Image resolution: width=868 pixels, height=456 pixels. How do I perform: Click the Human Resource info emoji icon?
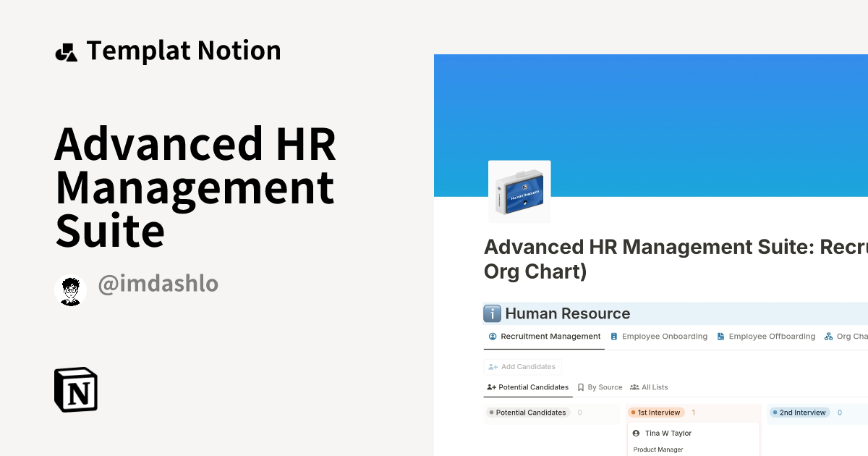coord(493,313)
